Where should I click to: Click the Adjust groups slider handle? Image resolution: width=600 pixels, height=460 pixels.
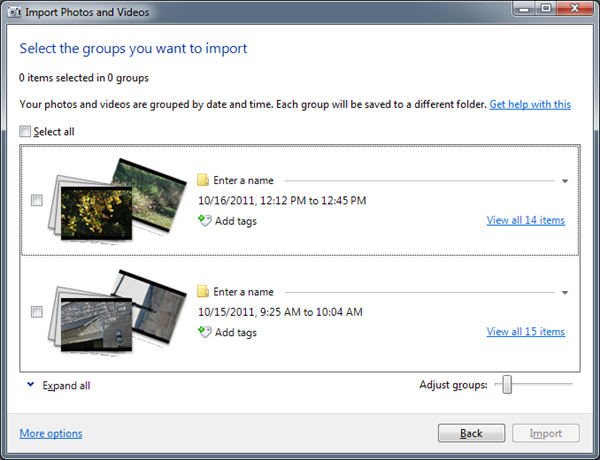click(507, 385)
